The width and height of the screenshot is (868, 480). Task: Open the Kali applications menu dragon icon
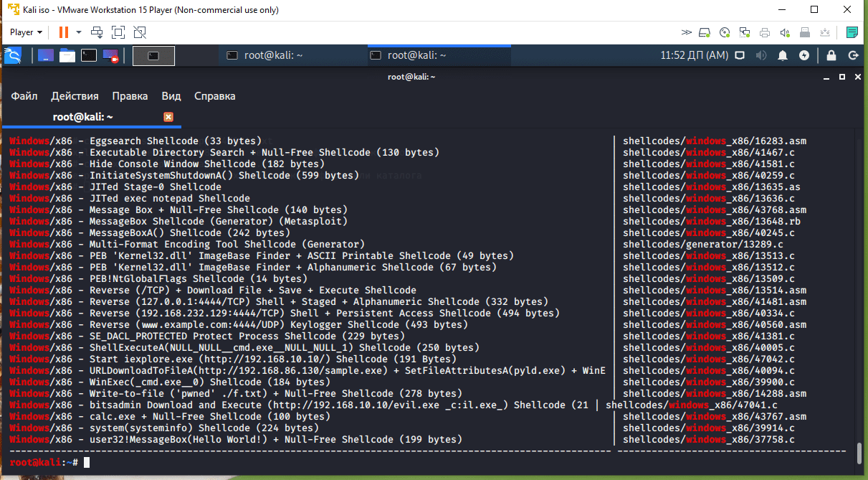[x=12, y=55]
